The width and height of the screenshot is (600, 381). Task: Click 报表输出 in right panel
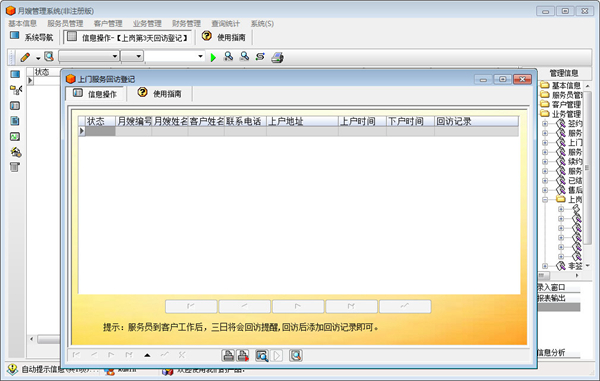551,298
